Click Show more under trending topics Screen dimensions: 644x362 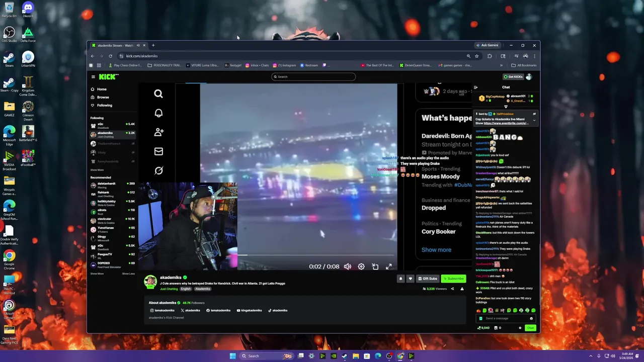click(x=436, y=250)
